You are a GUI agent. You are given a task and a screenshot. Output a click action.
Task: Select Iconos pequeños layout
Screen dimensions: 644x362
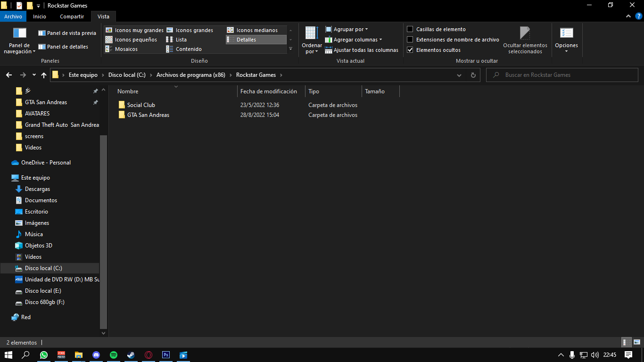(132, 40)
